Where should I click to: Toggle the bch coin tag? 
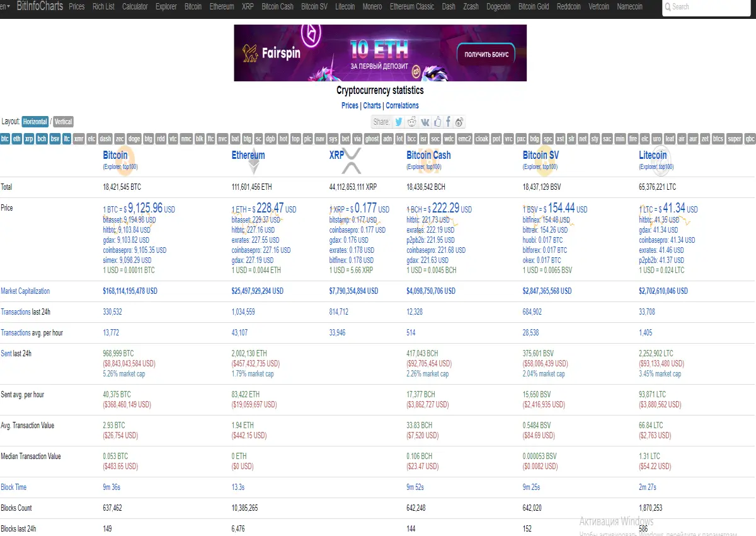pyautogui.click(x=42, y=139)
